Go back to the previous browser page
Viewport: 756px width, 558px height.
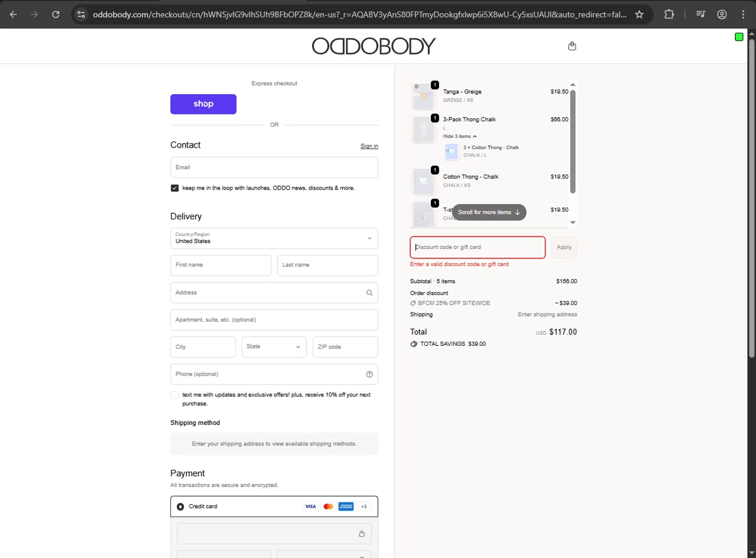14,15
